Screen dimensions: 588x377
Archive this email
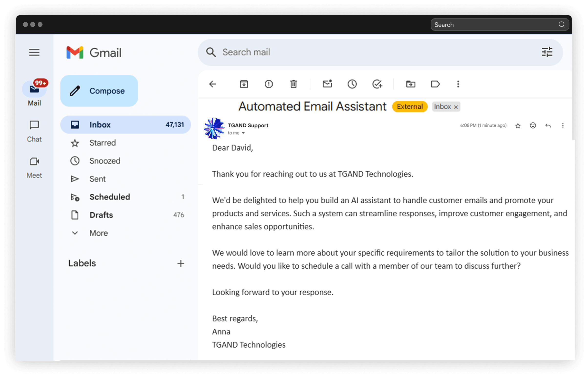pyautogui.click(x=244, y=84)
